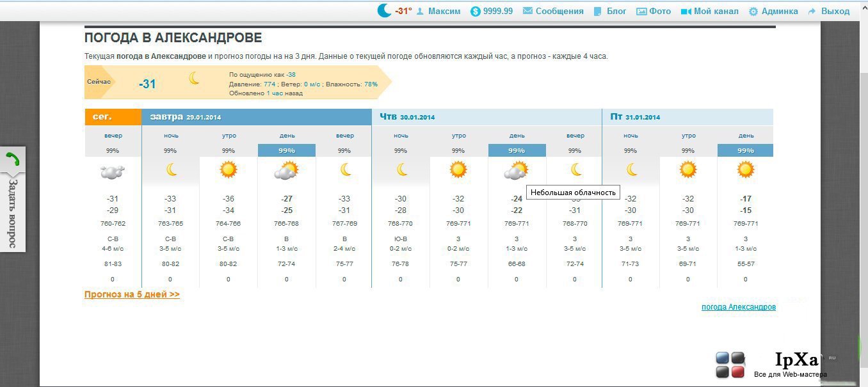This screenshot has height=387, width=868.
Task: Select the Пт 31.01.2014 header
Action: pyautogui.click(x=688, y=117)
